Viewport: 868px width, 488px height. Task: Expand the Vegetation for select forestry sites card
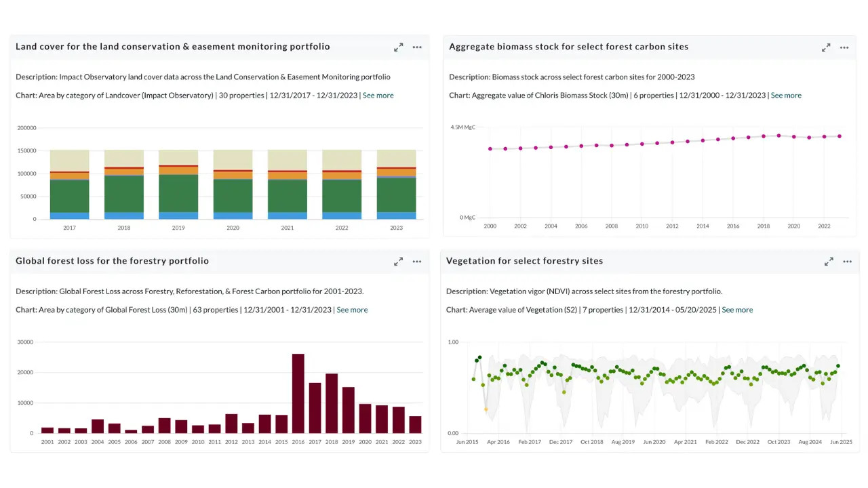pyautogui.click(x=829, y=261)
